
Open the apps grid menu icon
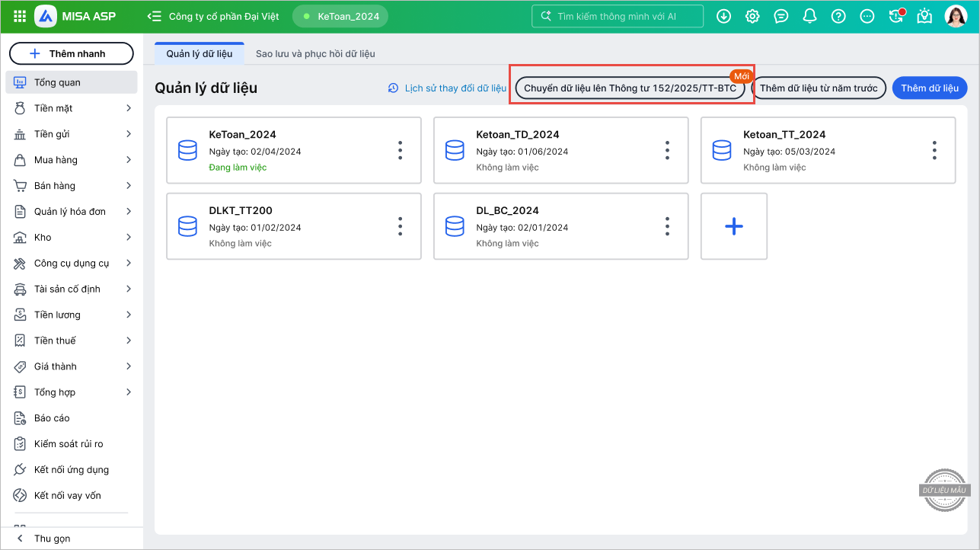point(20,16)
